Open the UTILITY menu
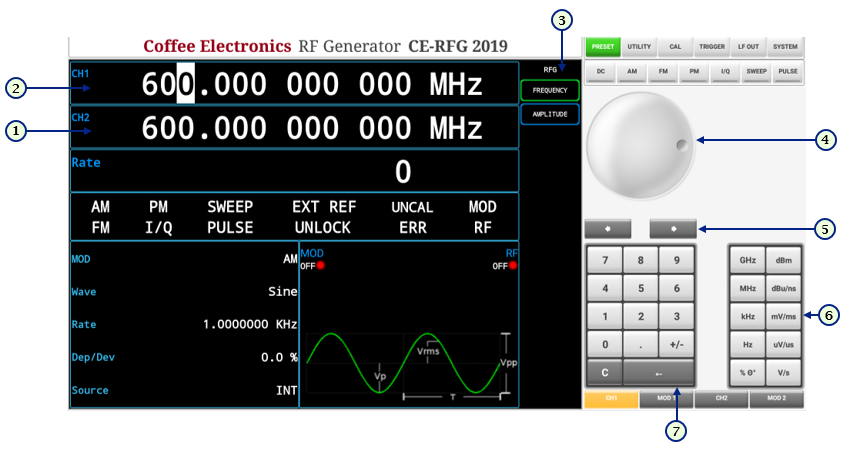 click(x=638, y=46)
